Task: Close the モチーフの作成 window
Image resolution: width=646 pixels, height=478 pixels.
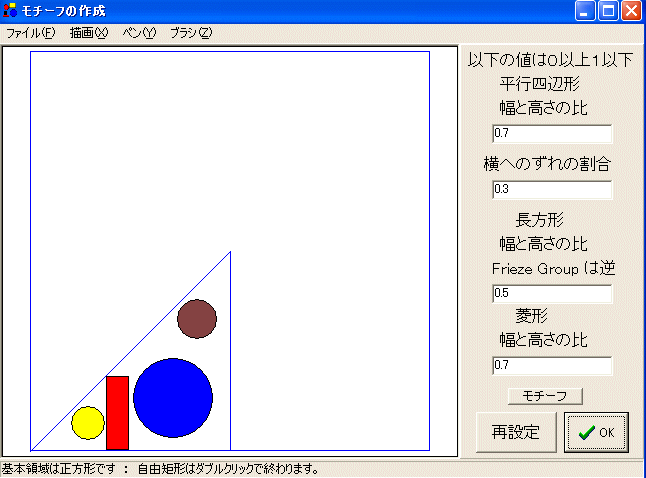Action: point(631,11)
